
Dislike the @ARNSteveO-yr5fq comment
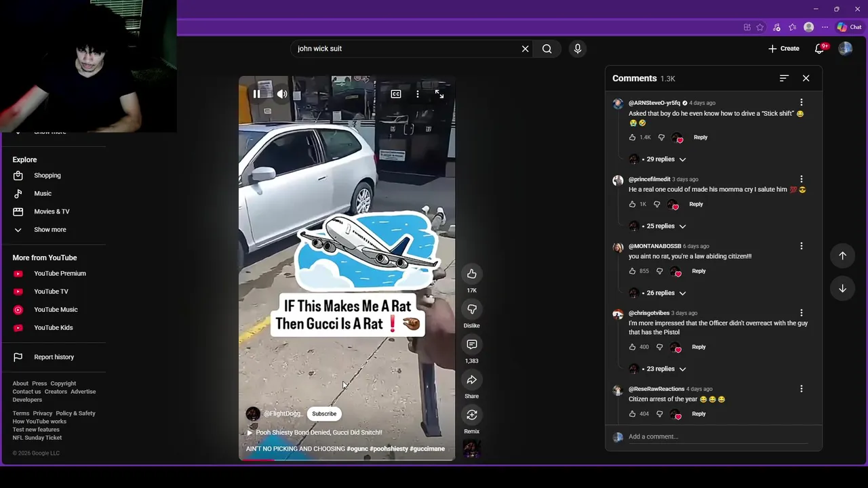tap(661, 138)
